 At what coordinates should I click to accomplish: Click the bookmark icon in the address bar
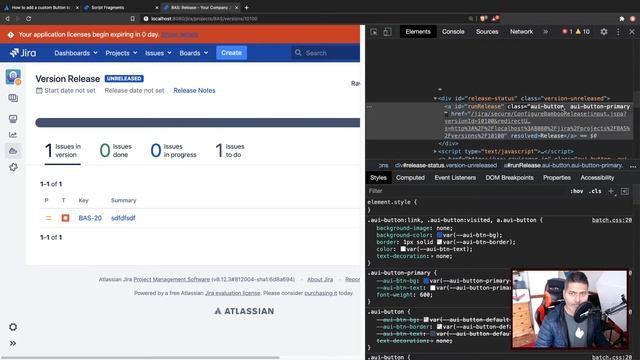[132, 18]
